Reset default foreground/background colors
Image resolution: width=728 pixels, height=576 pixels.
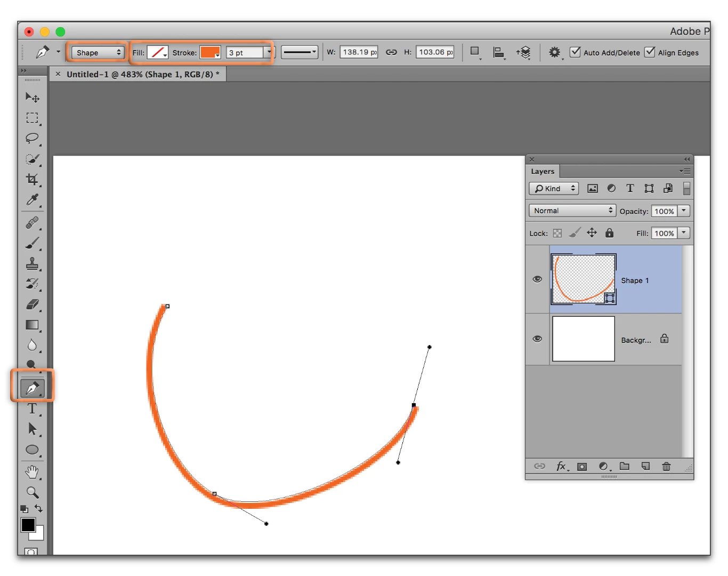(x=24, y=509)
